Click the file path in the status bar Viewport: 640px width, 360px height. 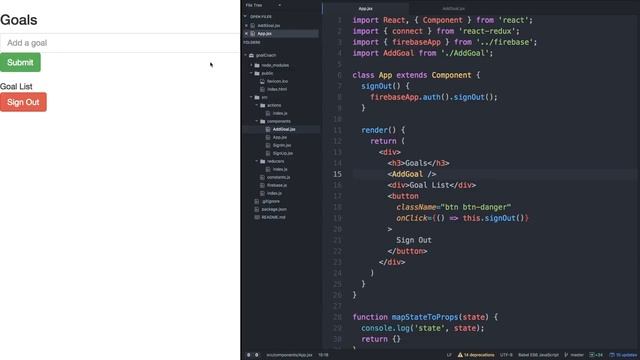(x=289, y=355)
